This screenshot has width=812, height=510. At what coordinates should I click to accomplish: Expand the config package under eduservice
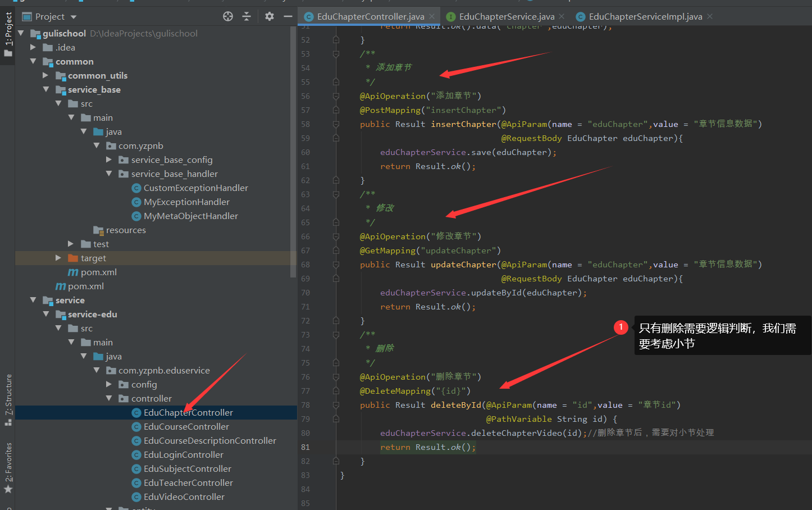point(109,384)
